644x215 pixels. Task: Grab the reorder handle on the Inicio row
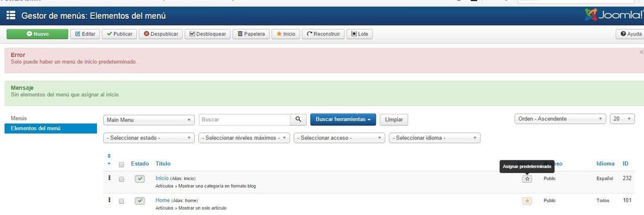click(x=109, y=178)
